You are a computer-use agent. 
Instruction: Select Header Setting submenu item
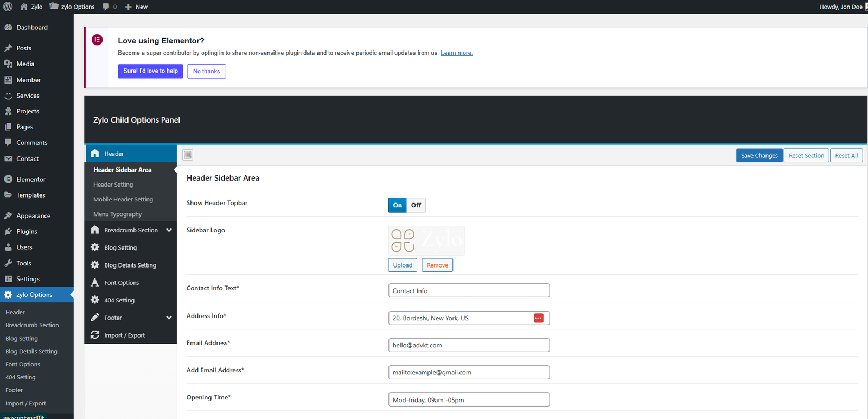[x=113, y=185]
